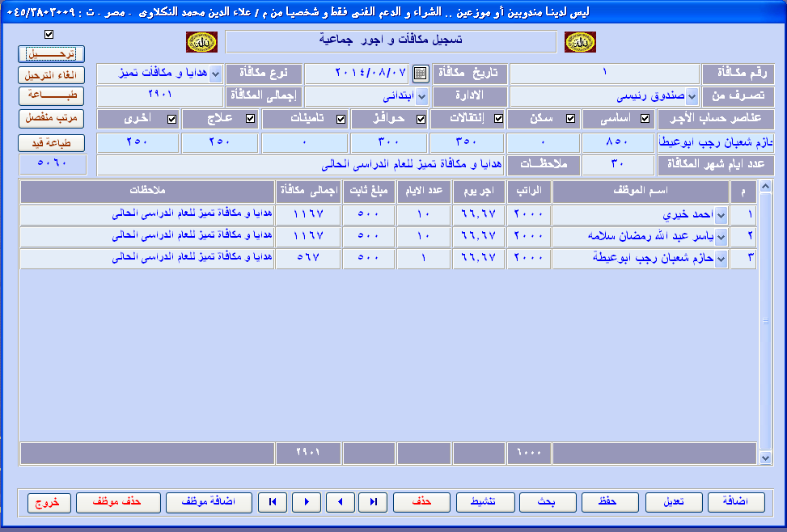Expand the الادارة department dropdown
The width and height of the screenshot is (787, 532).
(x=421, y=96)
